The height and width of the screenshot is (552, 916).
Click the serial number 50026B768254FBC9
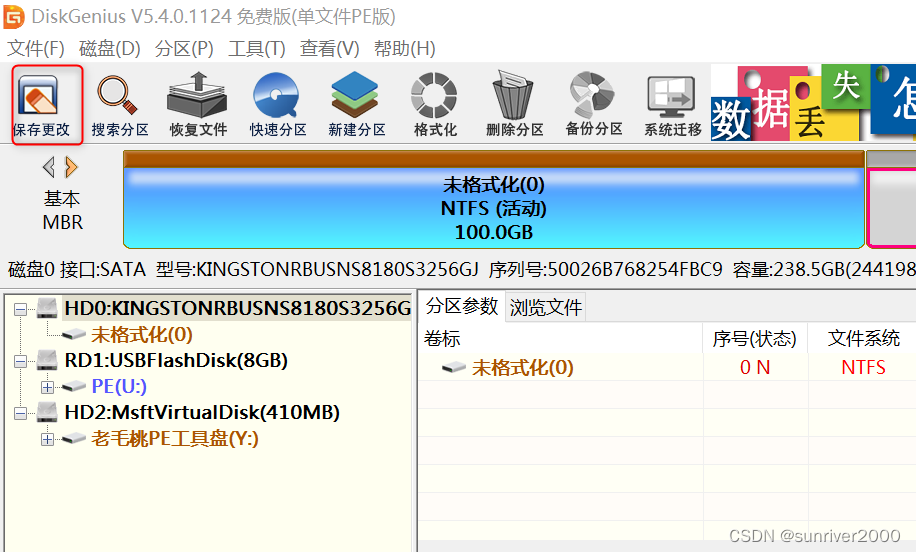[635, 269]
